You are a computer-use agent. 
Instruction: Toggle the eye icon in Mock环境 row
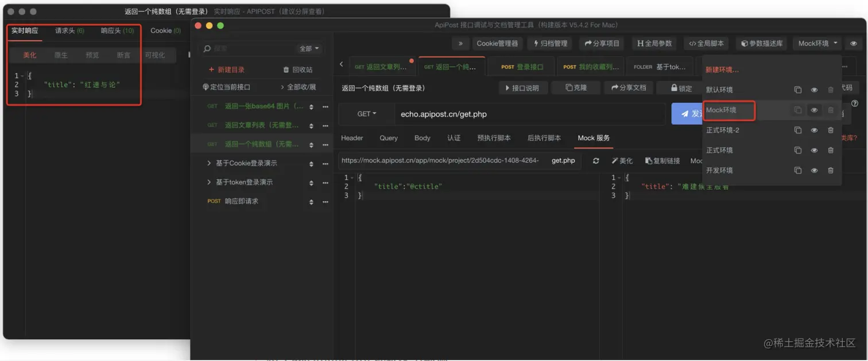(x=814, y=110)
